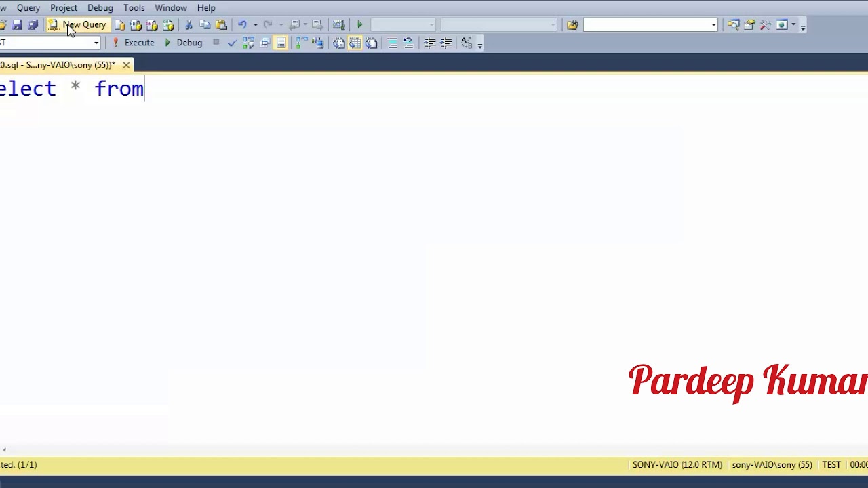868x488 pixels.
Task: Specify Values for Template Parameters icon
Action: coord(467,43)
